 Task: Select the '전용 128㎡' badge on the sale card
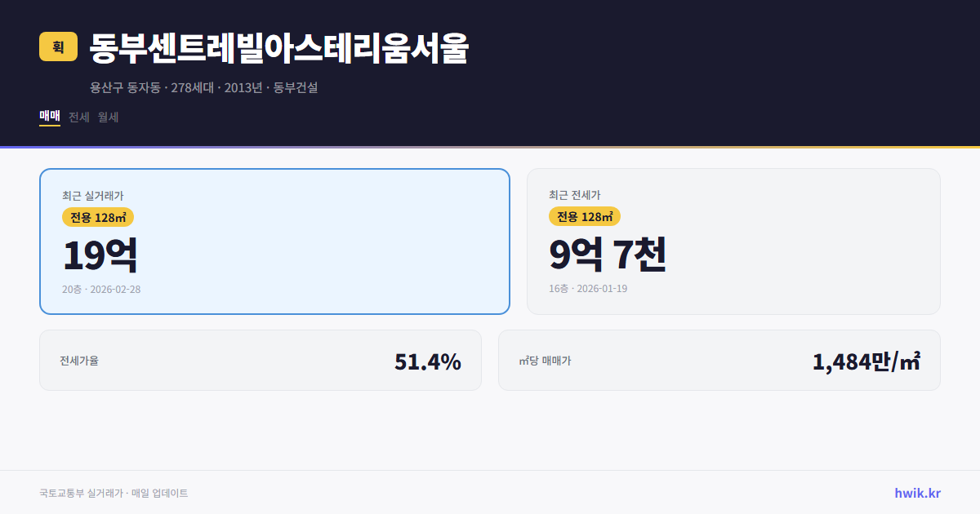click(x=96, y=217)
